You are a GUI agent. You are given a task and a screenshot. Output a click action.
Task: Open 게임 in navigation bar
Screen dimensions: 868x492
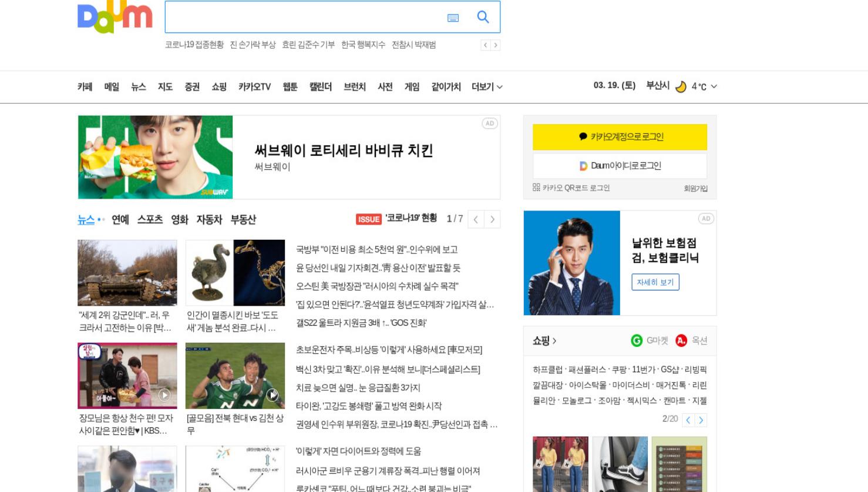[x=412, y=87]
